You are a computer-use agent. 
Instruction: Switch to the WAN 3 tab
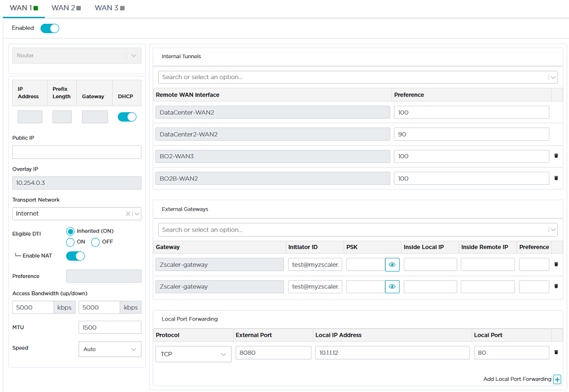point(109,8)
